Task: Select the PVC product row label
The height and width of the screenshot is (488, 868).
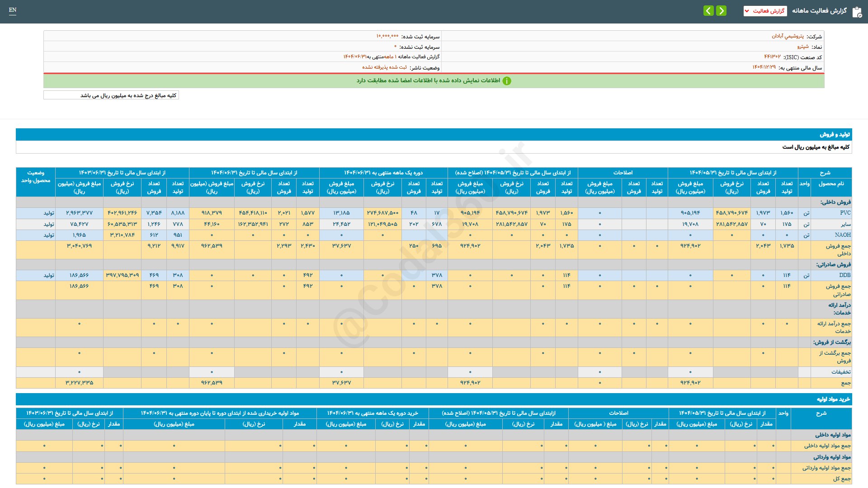Action: pyautogui.click(x=845, y=213)
